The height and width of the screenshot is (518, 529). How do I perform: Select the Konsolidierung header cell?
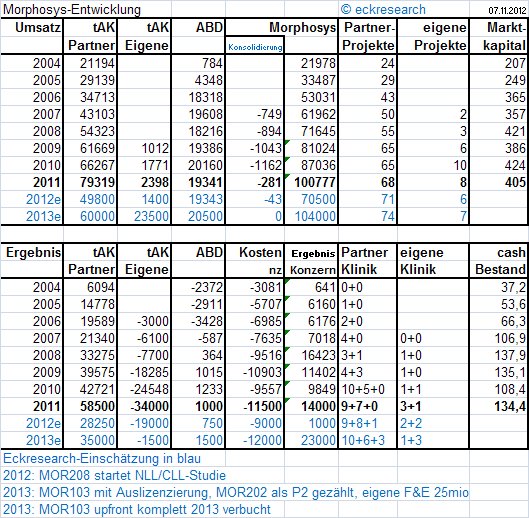pos(255,47)
